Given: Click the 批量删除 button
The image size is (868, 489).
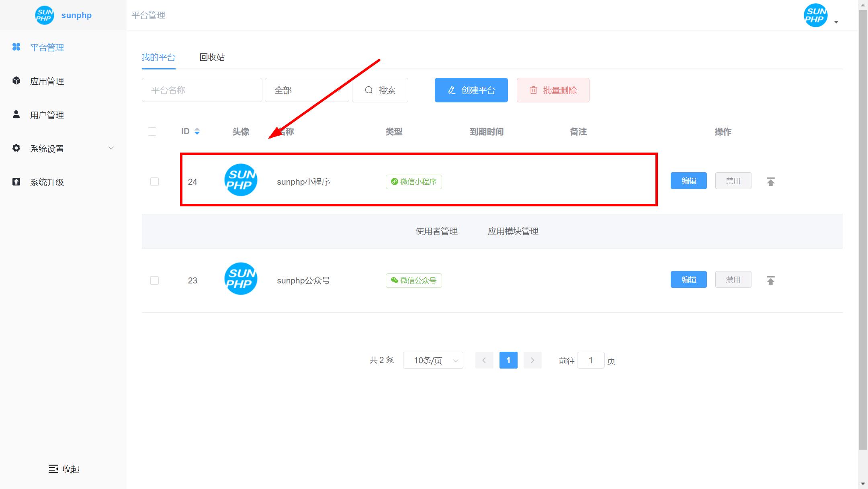Looking at the screenshot, I should pyautogui.click(x=553, y=90).
